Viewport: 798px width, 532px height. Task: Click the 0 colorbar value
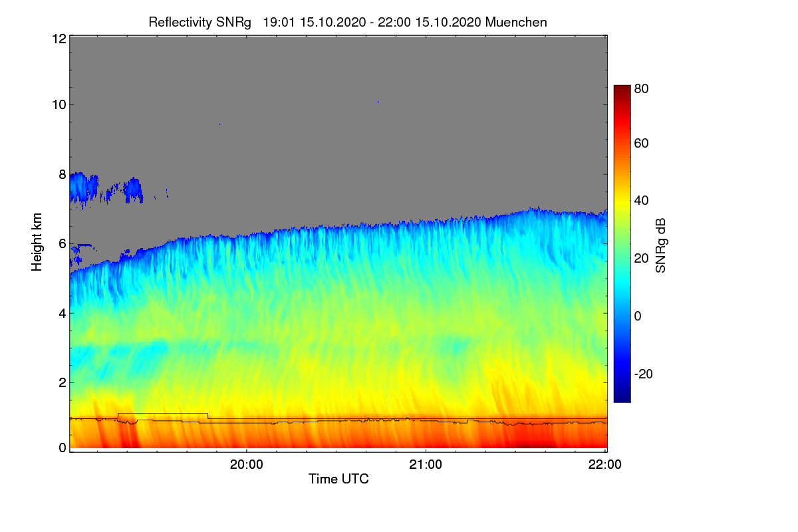[638, 316]
